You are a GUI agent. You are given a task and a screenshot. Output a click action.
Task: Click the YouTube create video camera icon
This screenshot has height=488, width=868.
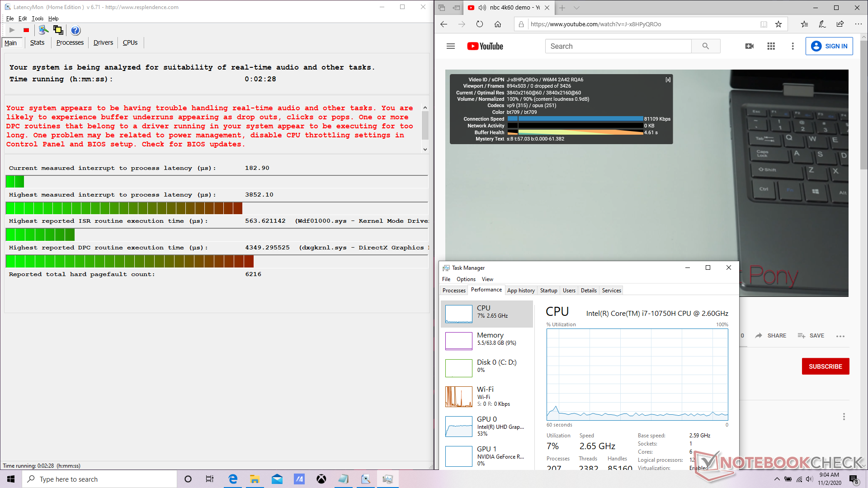(x=749, y=46)
